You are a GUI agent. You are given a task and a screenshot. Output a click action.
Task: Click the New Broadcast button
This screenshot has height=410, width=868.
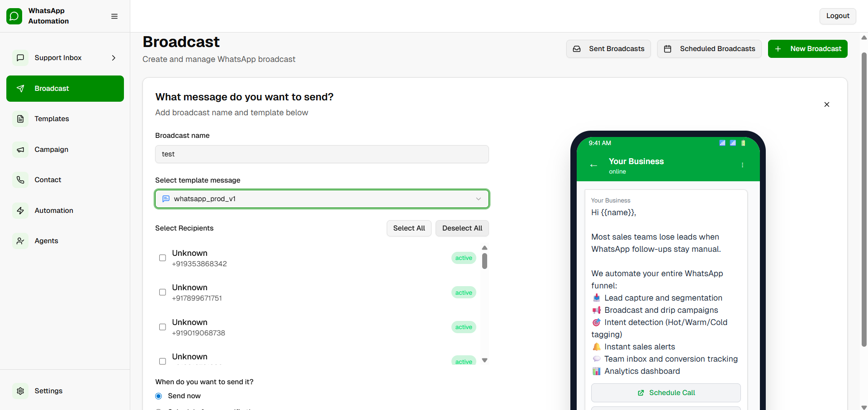pos(807,49)
